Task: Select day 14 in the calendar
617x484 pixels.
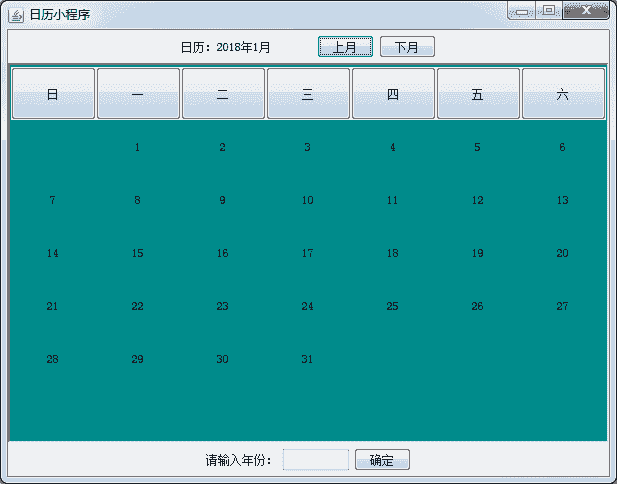Action: click(x=52, y=253)
